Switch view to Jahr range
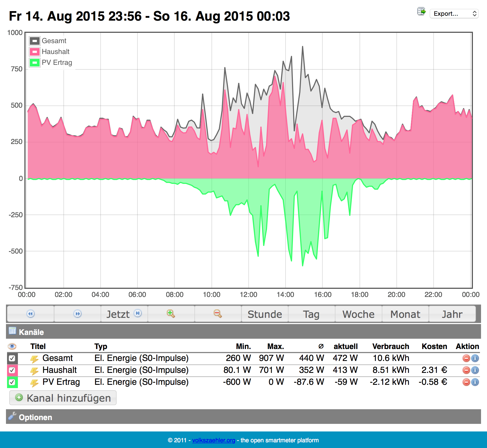The height and width of the screenshot is (448, 487). click(452, 314)
